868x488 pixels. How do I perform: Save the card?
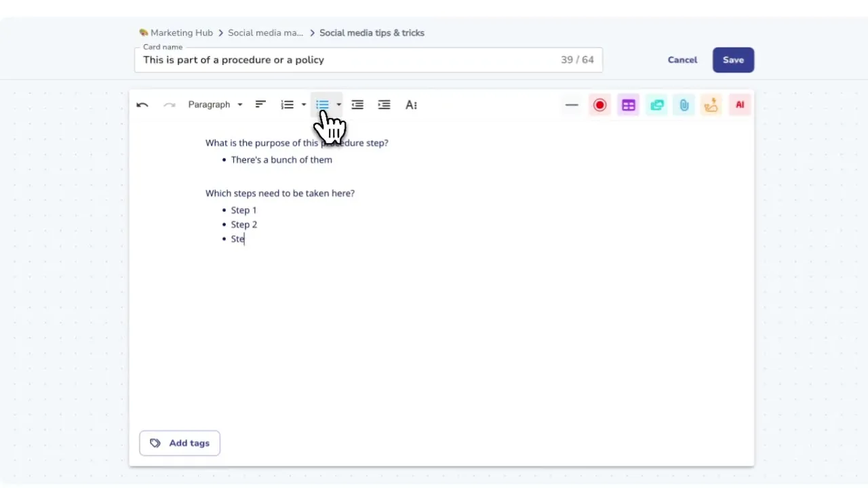click(733, 60)
